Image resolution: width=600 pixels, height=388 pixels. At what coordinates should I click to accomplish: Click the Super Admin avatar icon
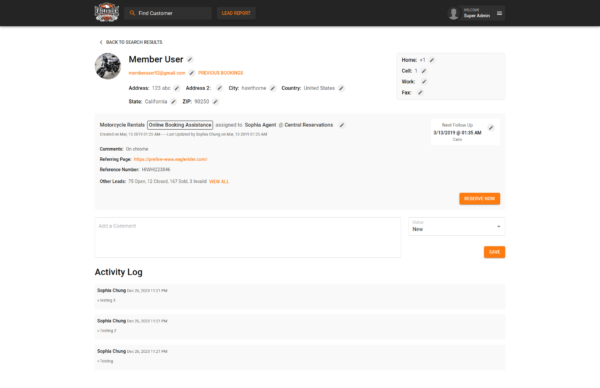453,13
